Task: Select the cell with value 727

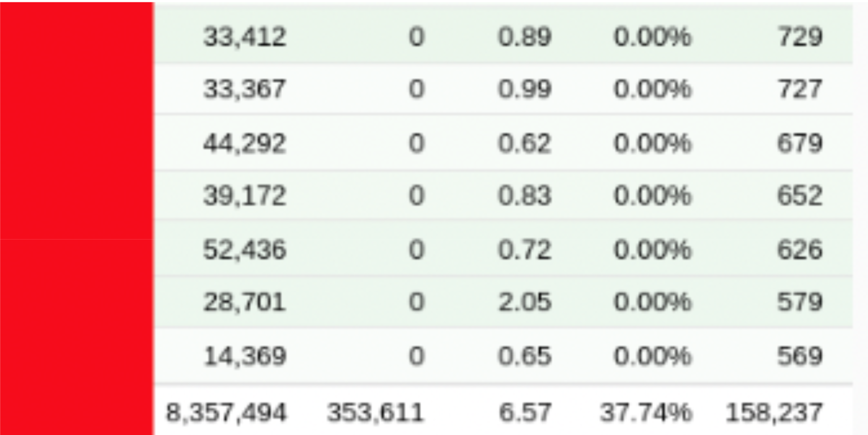Action: tap(799, 89)
